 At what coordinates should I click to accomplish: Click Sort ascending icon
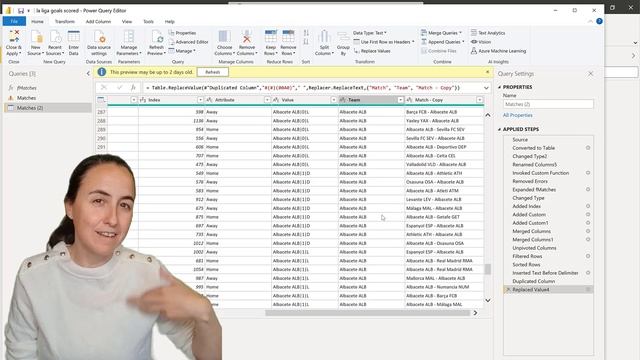[x=306, y=33]
